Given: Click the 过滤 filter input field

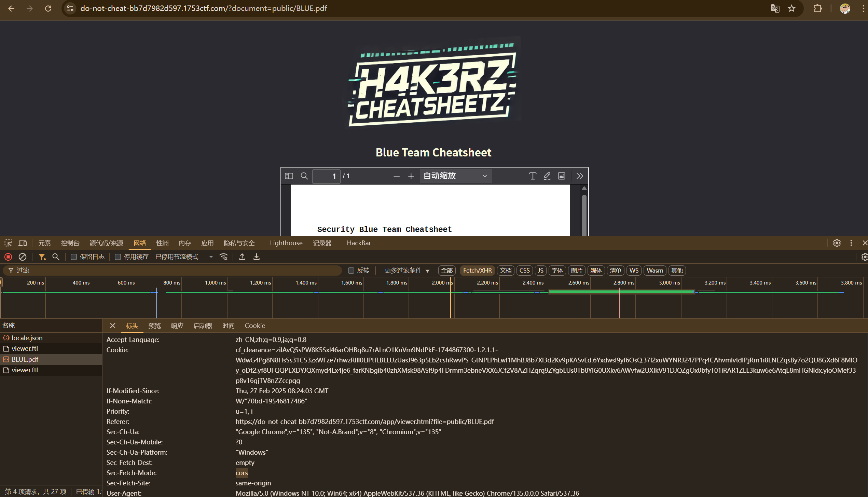Looking at the screenshot, I should (172, 271).
